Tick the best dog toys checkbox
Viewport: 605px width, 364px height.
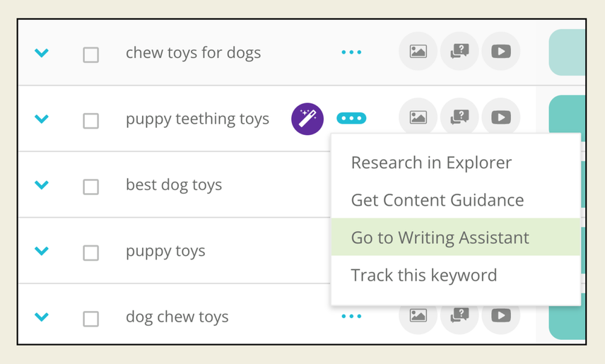pyautogui.click(x=91, y=187)
